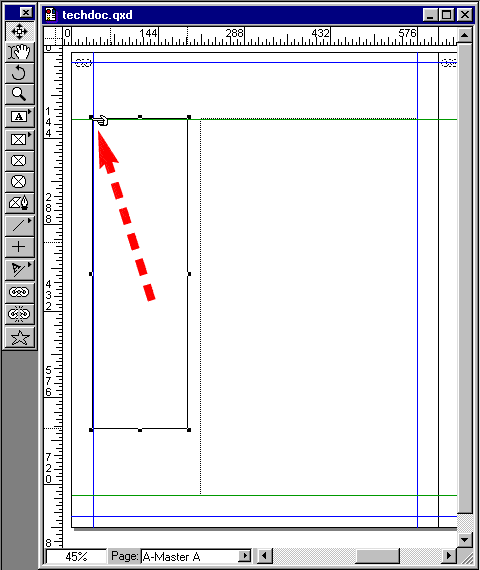Click the horizontal scrollbar left arrow

pyautogui.click(x=264, y=556)
